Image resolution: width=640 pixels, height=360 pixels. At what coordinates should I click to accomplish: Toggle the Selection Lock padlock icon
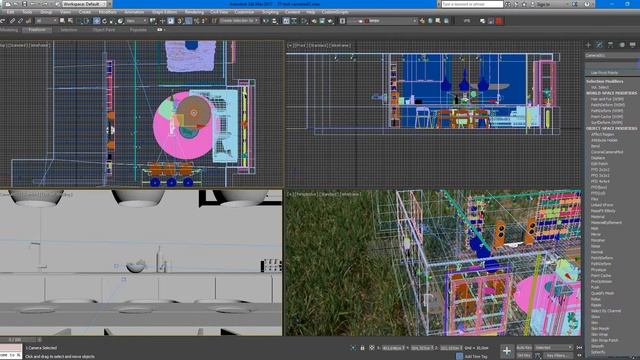362,348
